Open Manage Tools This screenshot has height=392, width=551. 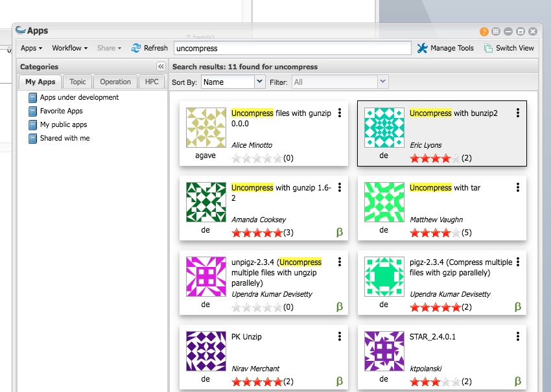pos(445,48)
